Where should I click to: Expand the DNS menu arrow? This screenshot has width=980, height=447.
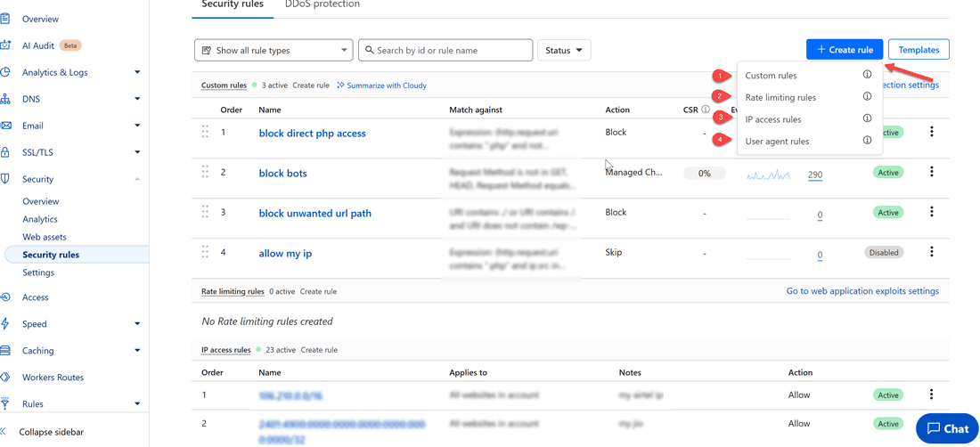point(137,99)
